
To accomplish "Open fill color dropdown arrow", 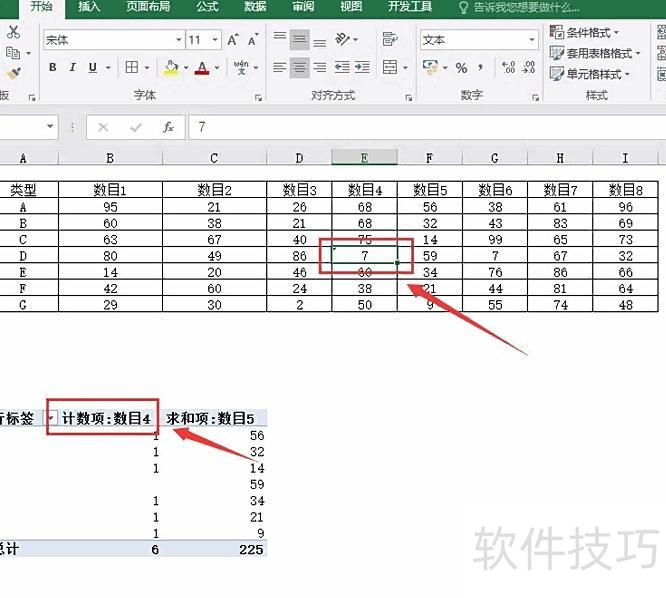I will pyautogui.click(x=186, y=68).
